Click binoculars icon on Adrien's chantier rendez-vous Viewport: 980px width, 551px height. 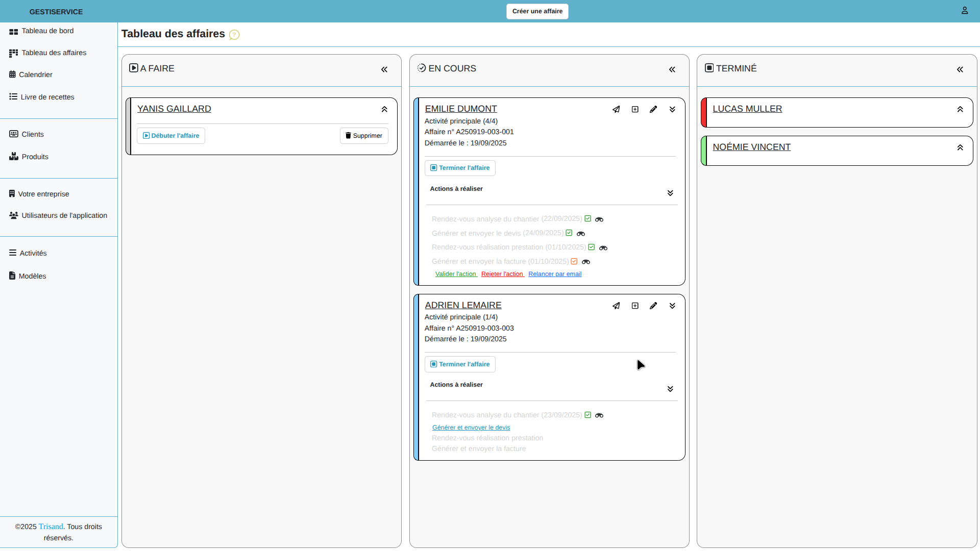[x=599, y=416]
